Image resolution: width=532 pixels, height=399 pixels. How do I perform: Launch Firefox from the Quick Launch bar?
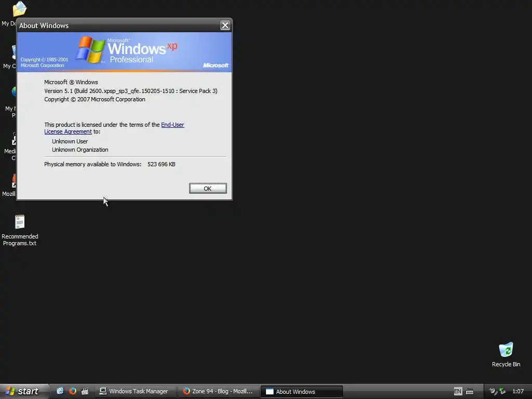(73, 391)
